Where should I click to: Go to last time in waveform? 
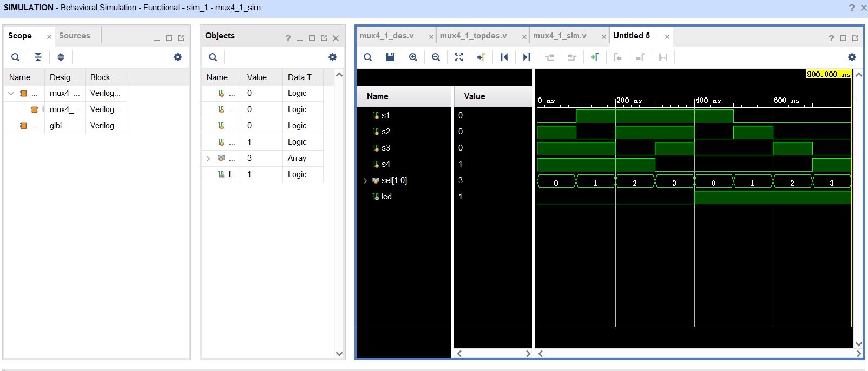click(527, 57)
